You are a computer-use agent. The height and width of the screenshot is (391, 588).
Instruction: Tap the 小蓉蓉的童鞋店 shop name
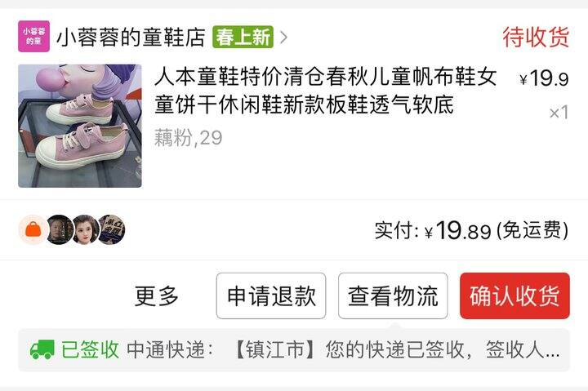tap(131, 37)
